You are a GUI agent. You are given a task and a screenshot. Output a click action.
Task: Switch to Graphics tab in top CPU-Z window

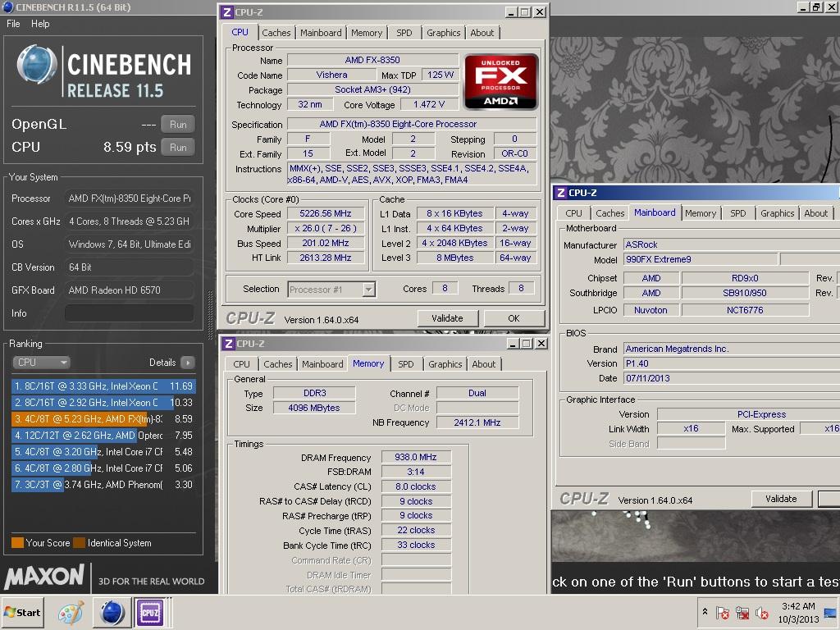coord(444,33)
